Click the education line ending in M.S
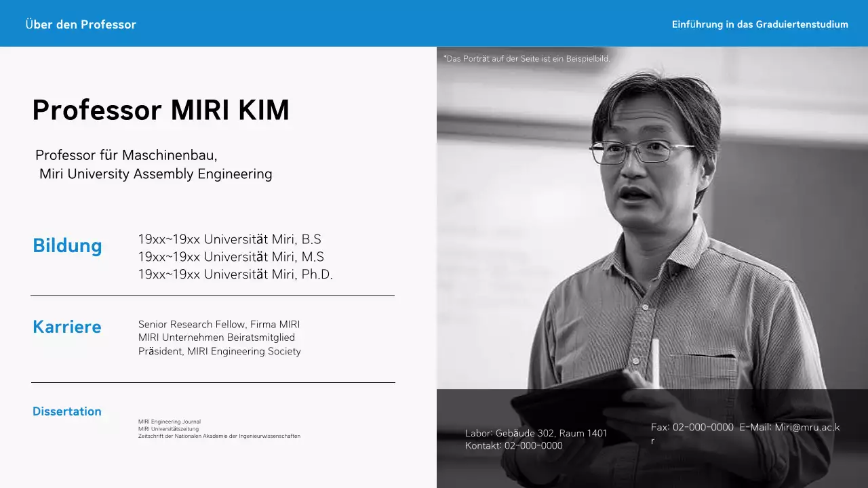Image resolution: width=868 pixels, height=488 pixels. coord(231,257)
